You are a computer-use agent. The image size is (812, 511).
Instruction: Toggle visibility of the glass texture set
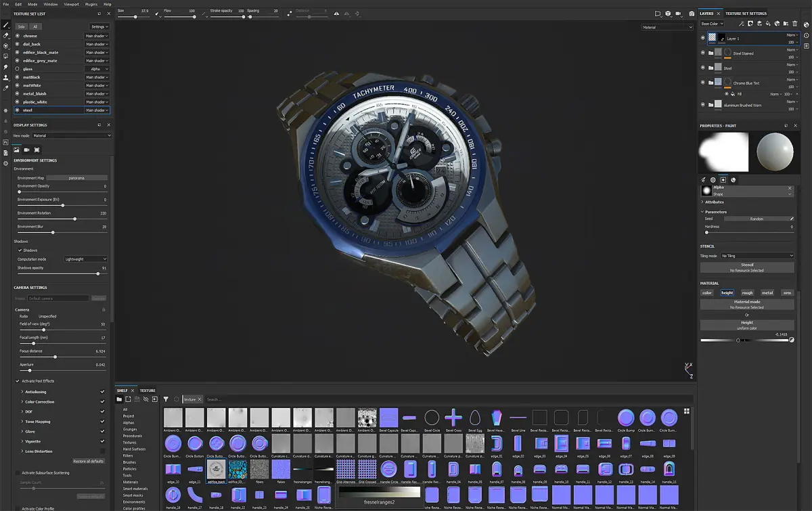tap(18, 69)
